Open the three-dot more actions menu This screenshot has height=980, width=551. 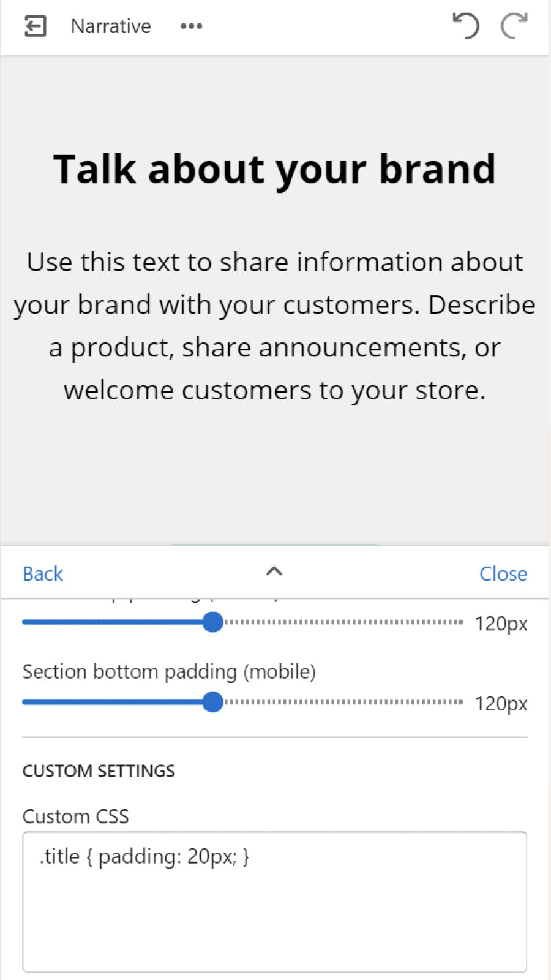click(x=191, y=26)
